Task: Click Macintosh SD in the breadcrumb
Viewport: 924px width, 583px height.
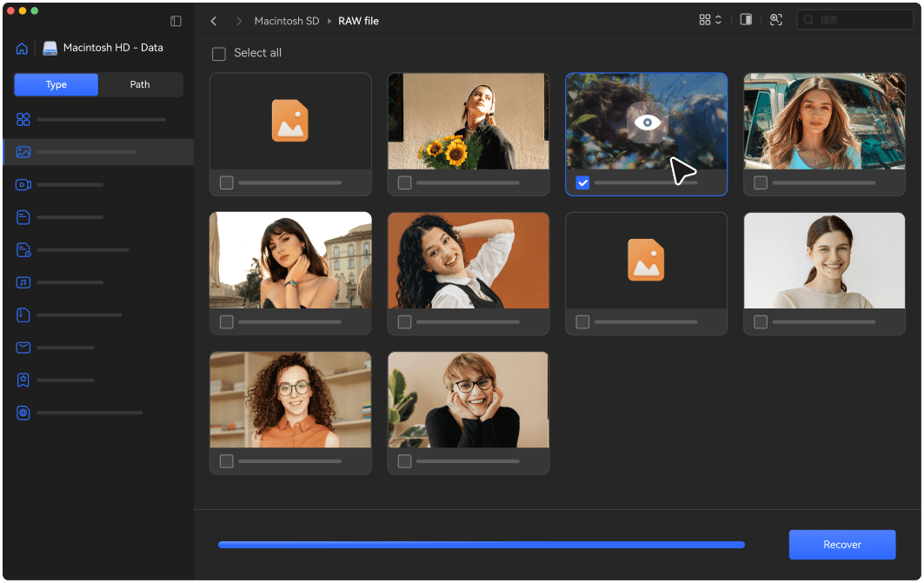Action: (286, 21)
